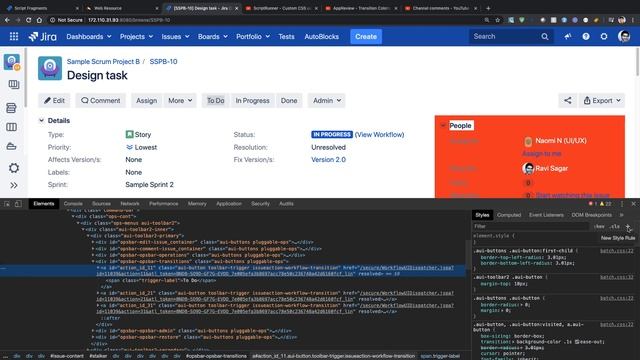Click the search magnifier icon in Jira
This screenshot has height=360, width=640.
(x=544, y=37)
